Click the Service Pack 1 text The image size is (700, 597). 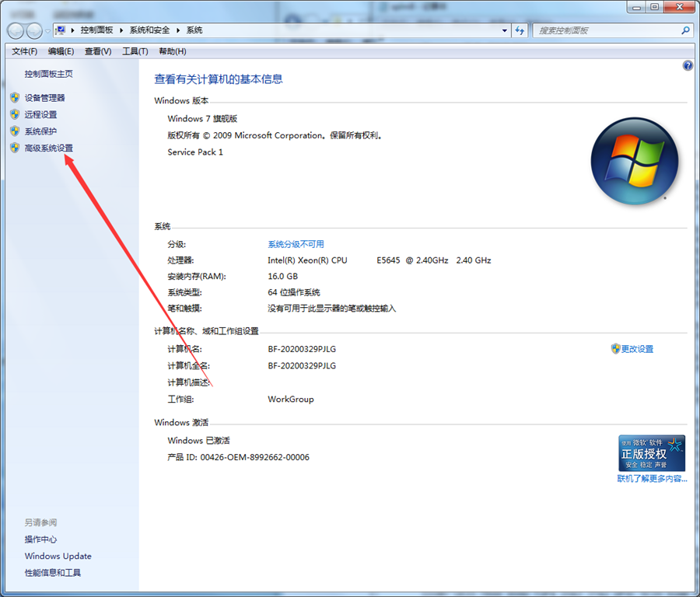(x=195, y=152)
